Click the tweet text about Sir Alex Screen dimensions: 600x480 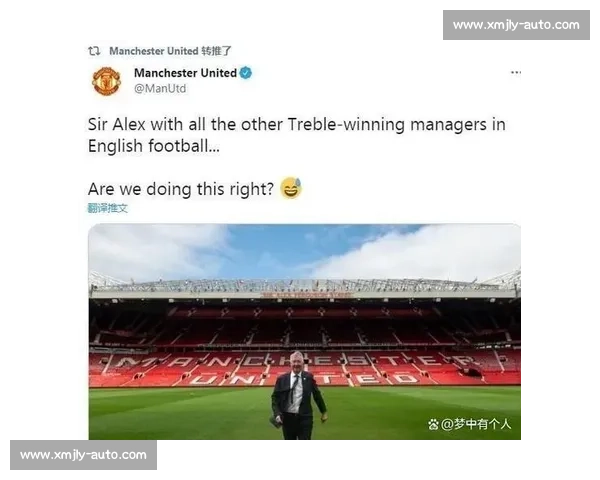pos(297,135)
